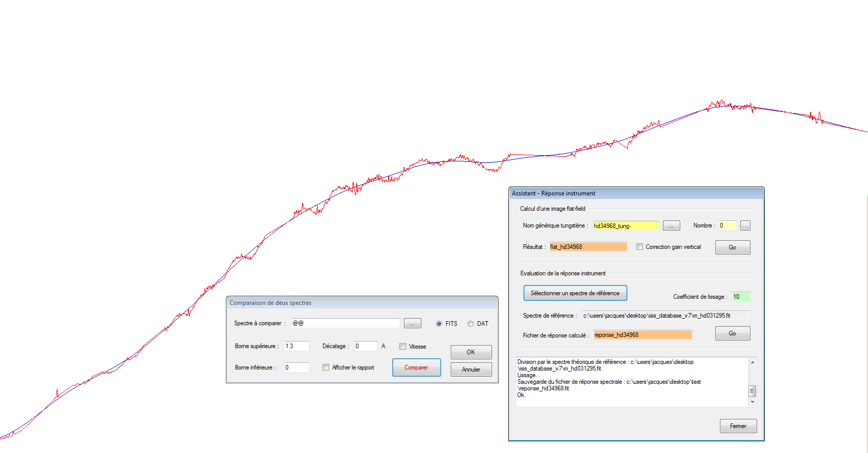This screenshot has height=453, width=868.
Task: Check the Afficher le rapport box
Action: (x=326, y=367)
